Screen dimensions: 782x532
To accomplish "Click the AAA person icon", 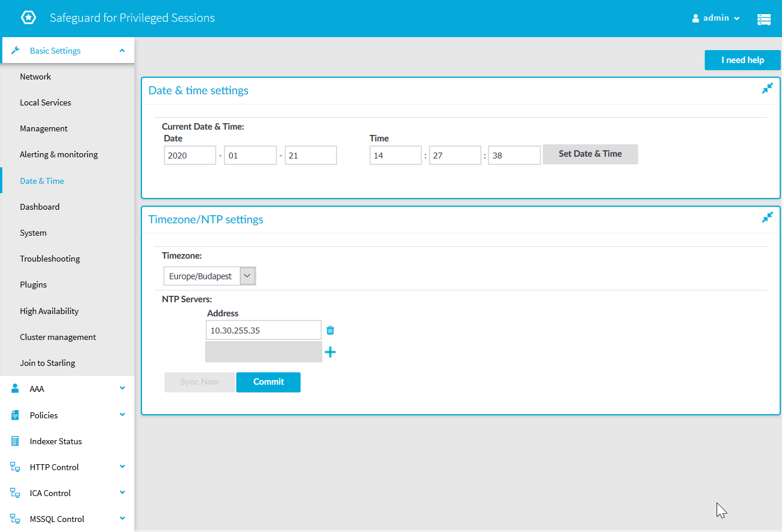I will click(x=15, y=389).
